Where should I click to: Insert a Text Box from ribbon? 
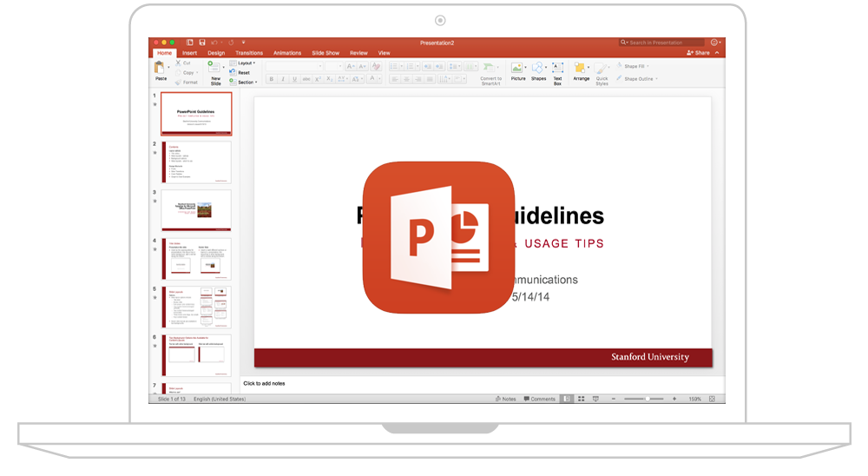click(557, 69)
